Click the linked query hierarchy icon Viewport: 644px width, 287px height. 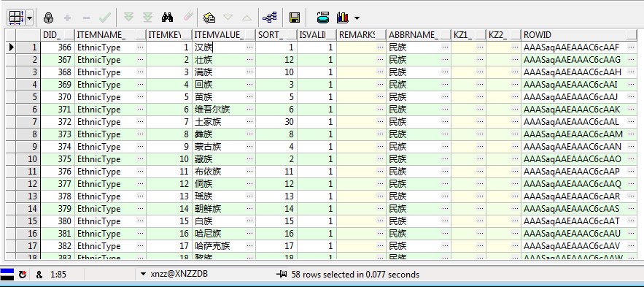click(x=269, y=18)
